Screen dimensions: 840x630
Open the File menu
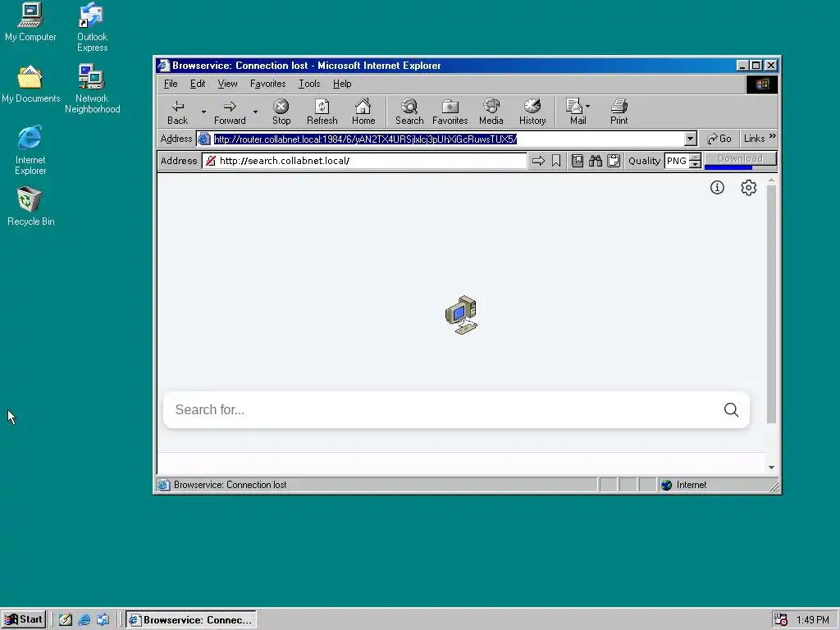pos(171,84)
